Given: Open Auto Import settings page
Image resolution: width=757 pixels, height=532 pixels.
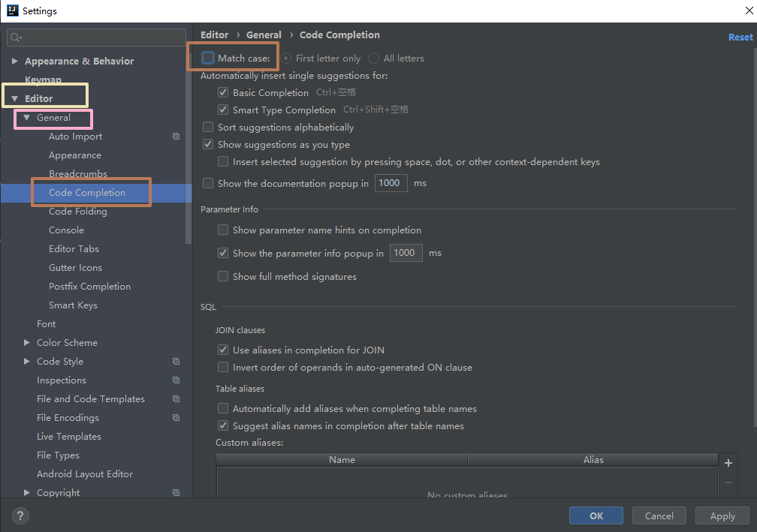Looking at the screenshot, I should coord(75,137).
